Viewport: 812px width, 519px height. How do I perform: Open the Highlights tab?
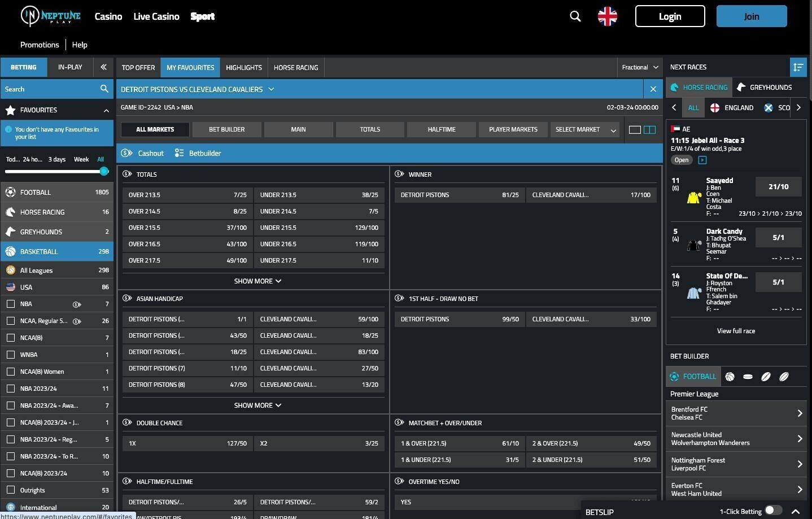click(244, 67)
